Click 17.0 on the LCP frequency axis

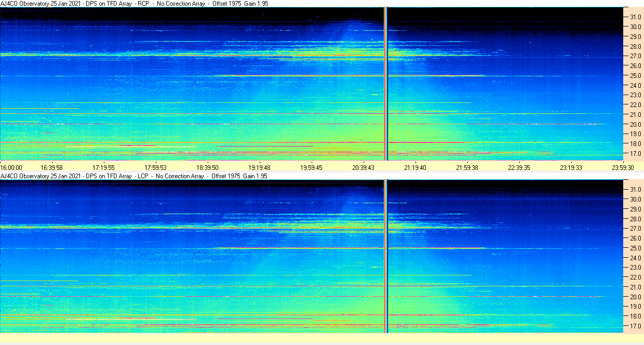tap(636, 326)
